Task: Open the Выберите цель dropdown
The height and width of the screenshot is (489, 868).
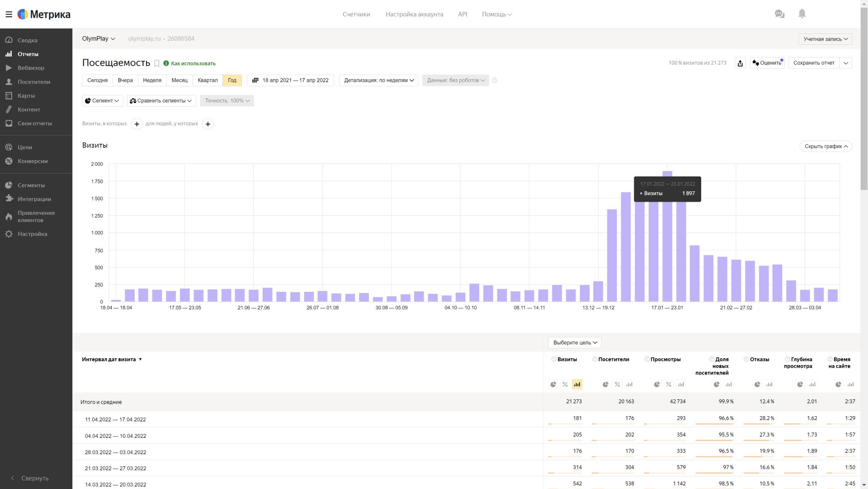Action: [575, 343]
